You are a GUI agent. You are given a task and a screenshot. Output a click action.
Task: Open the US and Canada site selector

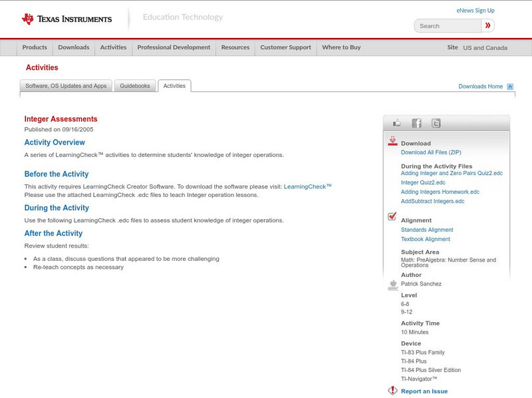coord(483,47)
